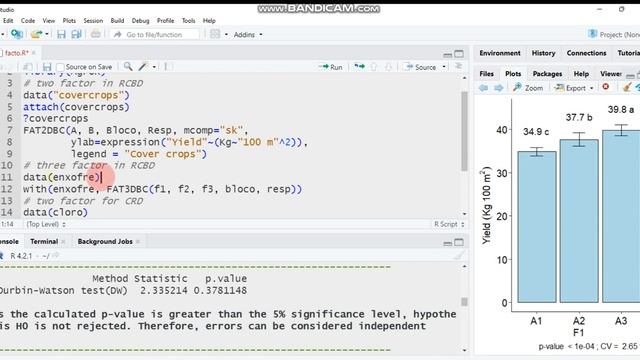
Task: Close the facto.R tab
Action: [x=34, y=53]
